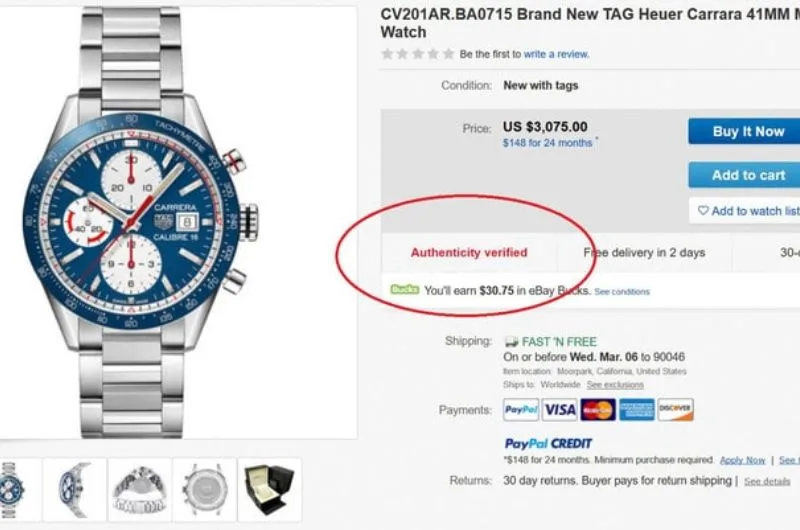This screenshot has height=530, width=800.
Task: Show the watch box thumbnail image
Action: [x=270, y=489]
